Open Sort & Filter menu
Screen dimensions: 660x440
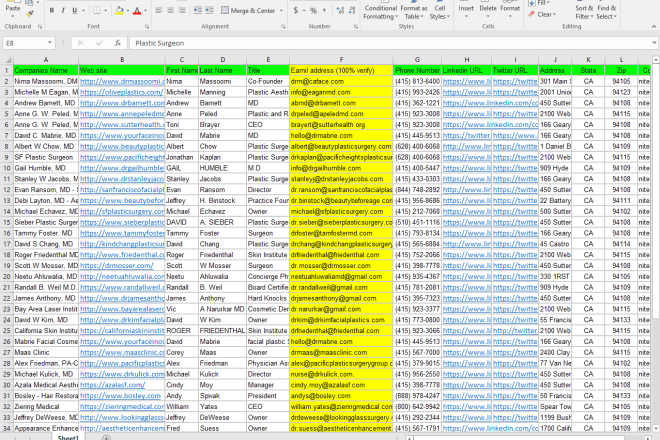584,12
